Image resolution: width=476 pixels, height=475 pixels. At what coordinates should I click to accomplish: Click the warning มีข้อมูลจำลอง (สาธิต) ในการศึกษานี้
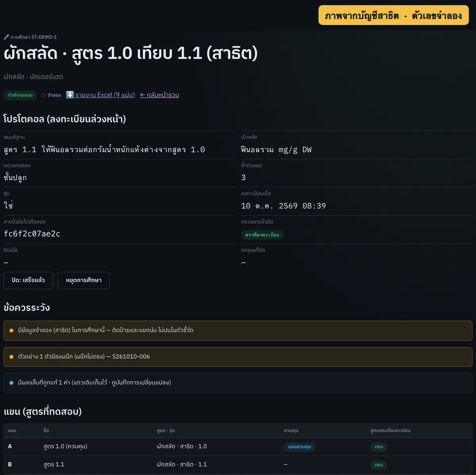(238, 331)
